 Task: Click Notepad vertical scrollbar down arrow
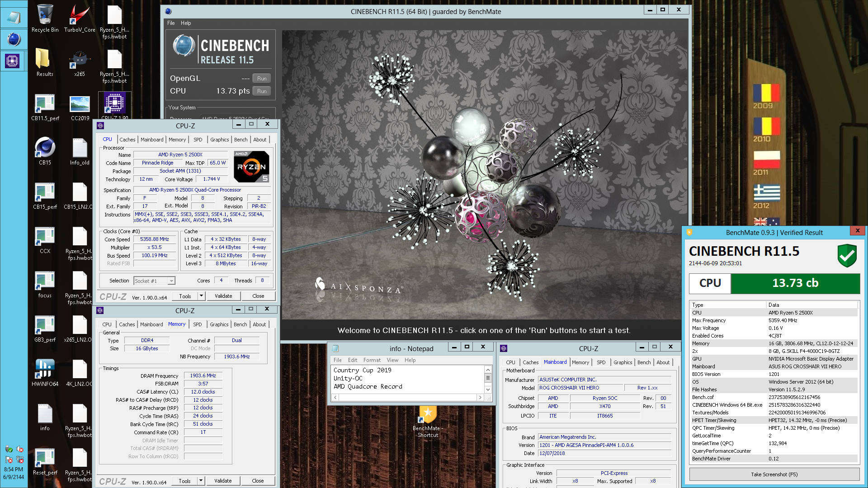click(x=488, y=389)
